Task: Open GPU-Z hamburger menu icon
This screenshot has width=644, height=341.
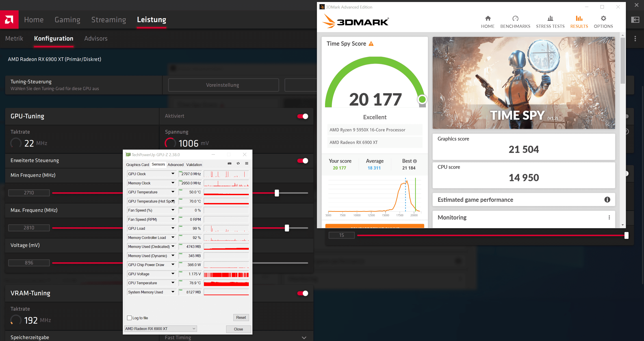Action: (x=247, y=163)
